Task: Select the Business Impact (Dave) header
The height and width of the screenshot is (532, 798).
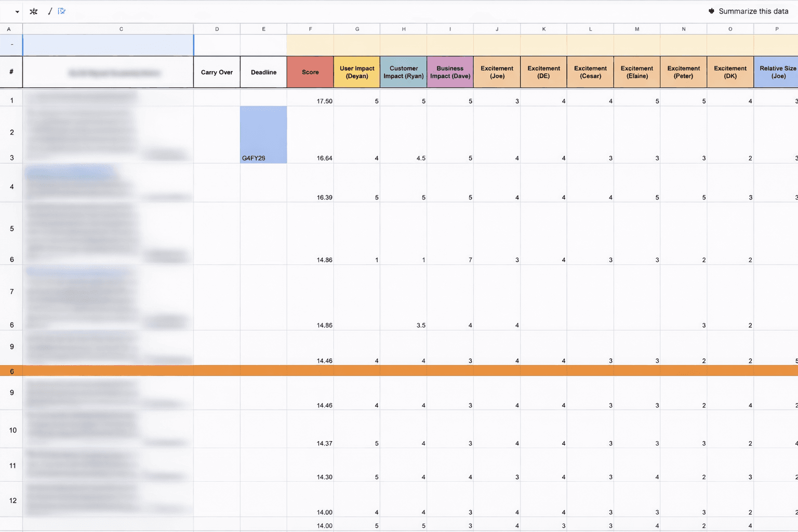Action: (x=450, y=72)
